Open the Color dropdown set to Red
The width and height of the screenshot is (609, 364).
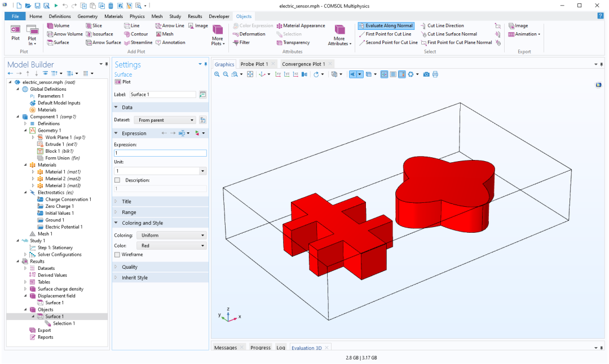171,246
